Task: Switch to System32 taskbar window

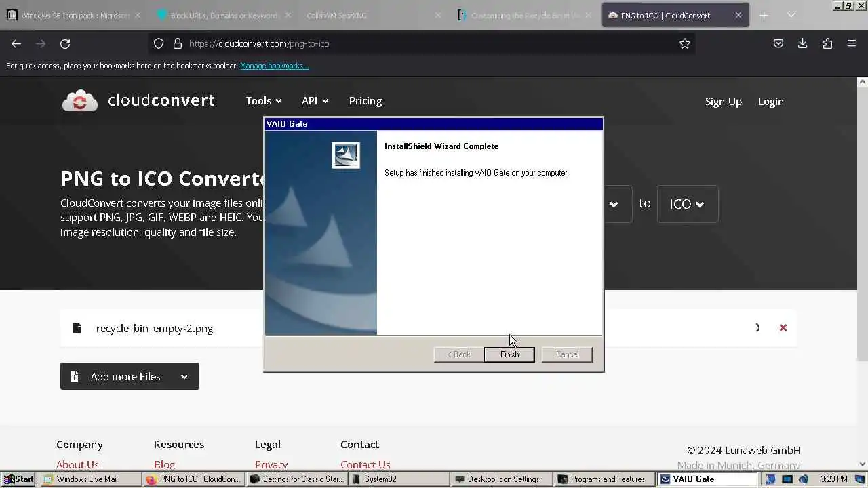Action: coord(398,479)
